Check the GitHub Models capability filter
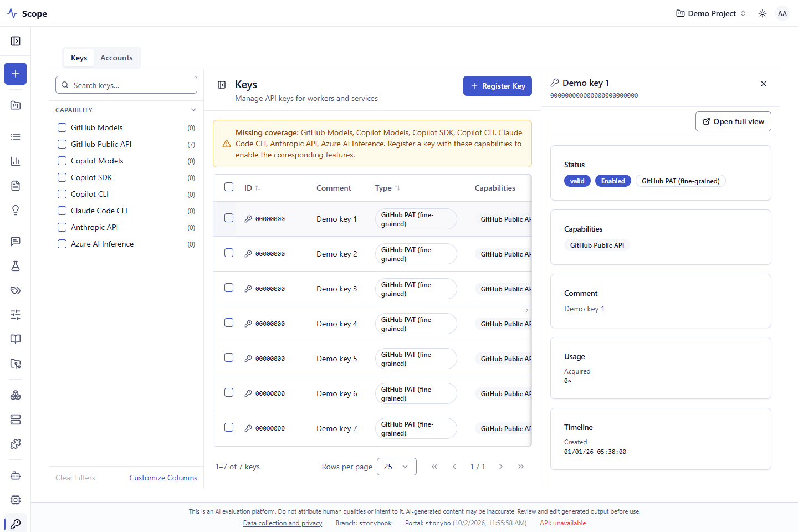 click(62, 127)
